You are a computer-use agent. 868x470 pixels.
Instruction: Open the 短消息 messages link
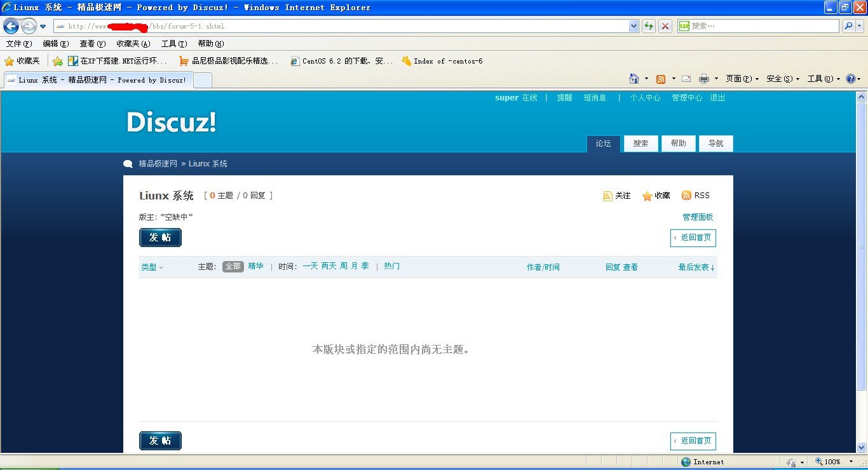(595, 98)
